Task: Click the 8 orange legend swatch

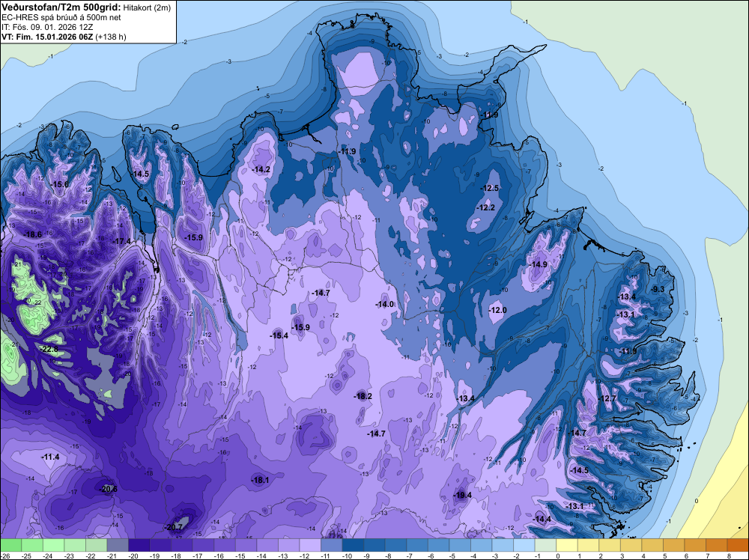Action: 738,545
